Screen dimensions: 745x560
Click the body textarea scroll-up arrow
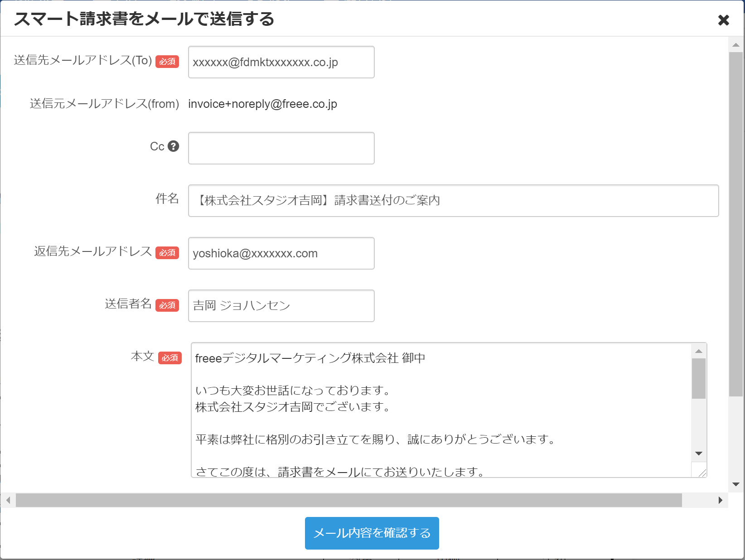pos(699,351)
